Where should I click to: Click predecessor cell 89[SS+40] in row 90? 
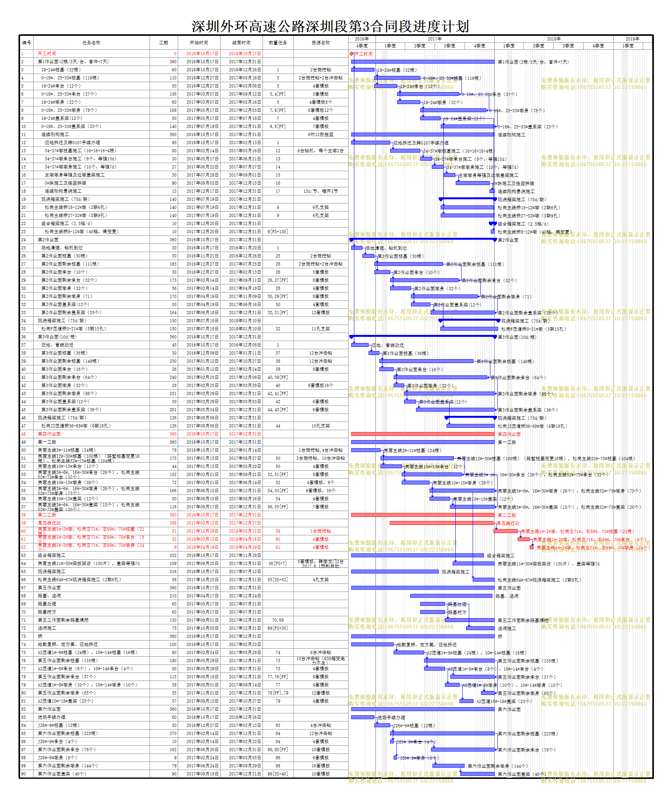pyautogui.click(x=278, y=774)
